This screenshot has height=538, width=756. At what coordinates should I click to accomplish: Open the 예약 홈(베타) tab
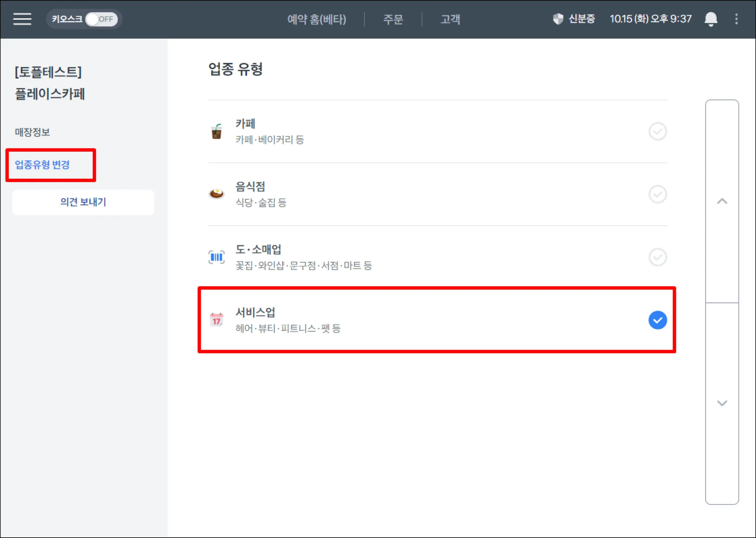[317, 19]
